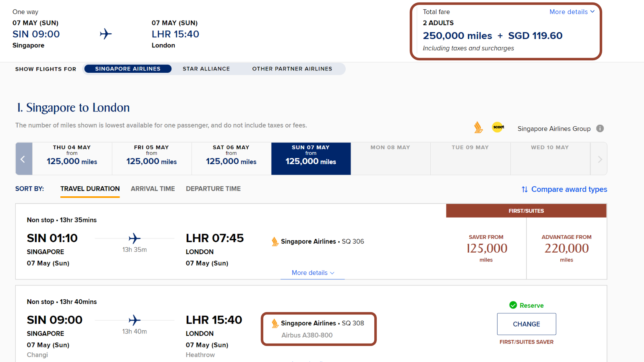The height and width of the screenshot is (362, 644).
Task: Go to next dates with right arrow
Action: click(x=599, y=159)
